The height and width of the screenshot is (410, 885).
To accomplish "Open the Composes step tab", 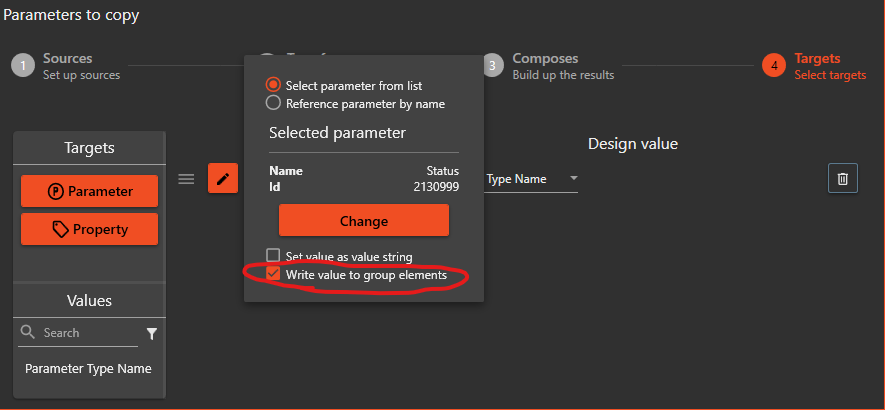I will pos(545,59).
